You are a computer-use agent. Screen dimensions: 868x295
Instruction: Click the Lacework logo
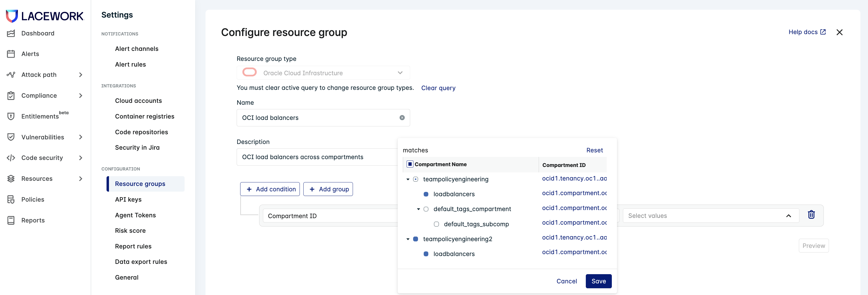(45, 16)
